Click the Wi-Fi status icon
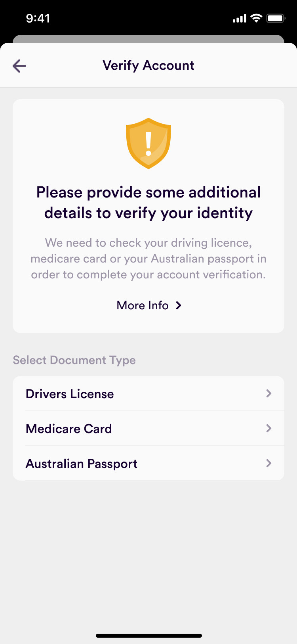The width and height of the screenshot is (297, 644). click(257, 18)
